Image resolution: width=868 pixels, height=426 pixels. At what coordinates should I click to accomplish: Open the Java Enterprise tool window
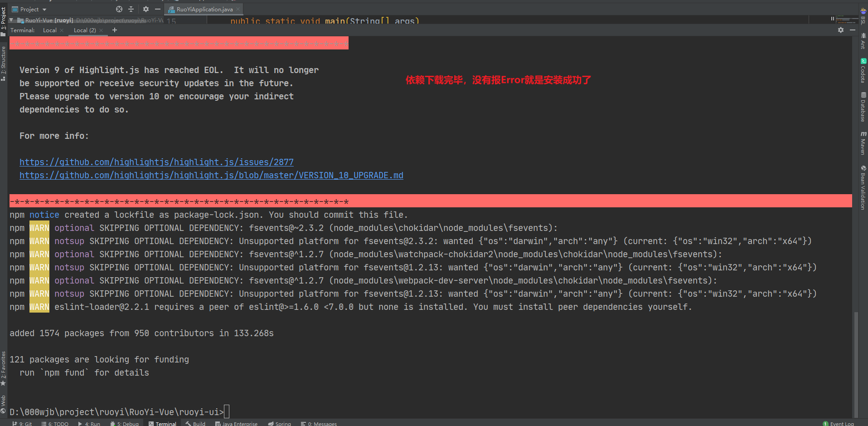pyautogui.click(x=236, y=423)
